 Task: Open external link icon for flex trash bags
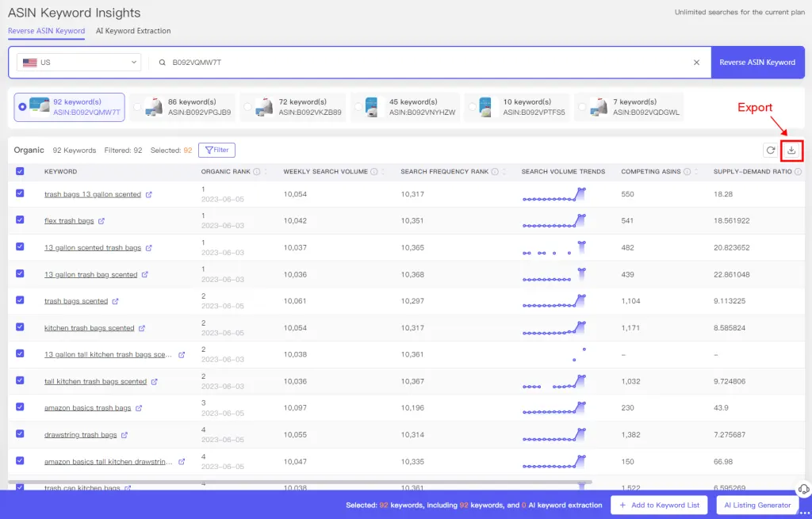(x=101, y=221)
